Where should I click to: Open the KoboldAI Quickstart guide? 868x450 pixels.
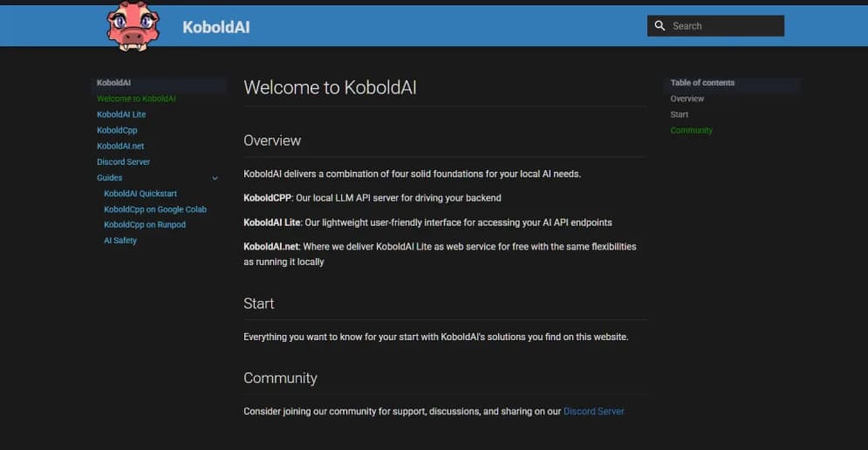[x=140, y=193]
